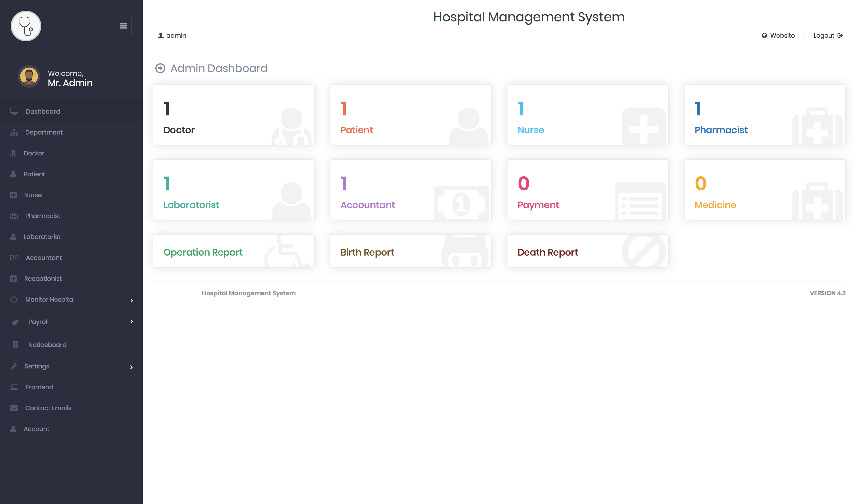Go to Receptionist in the sidebar
Image resolution: width=856 pixels, height=504 pixels.
pyautogui.click(x=71, y=278)
